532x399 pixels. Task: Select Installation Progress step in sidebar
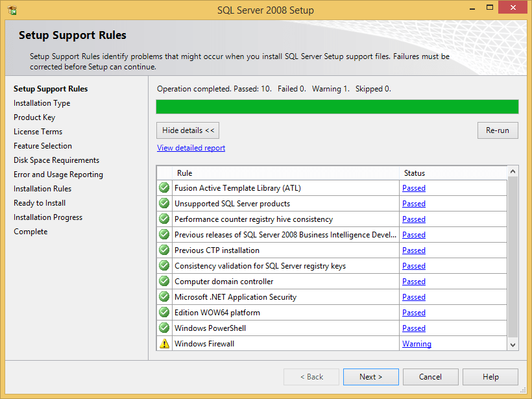[x=48, y=217]
